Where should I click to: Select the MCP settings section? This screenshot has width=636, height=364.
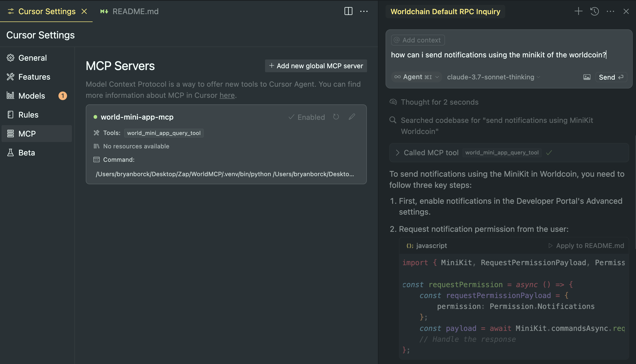(37, 133)
